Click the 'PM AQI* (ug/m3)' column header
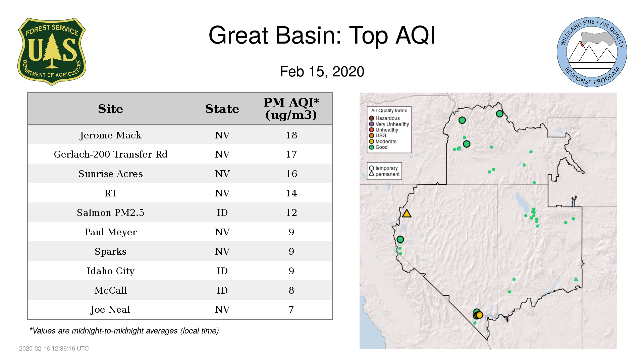This screenshot has width=644, height=362. click(291, 109)
